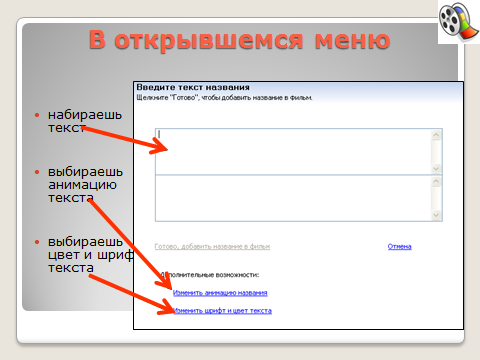The width and height of the screenshot is (480, 360).
Task: Click the up arrow of the upper text box scrollbar
Action: click(436, 135)
